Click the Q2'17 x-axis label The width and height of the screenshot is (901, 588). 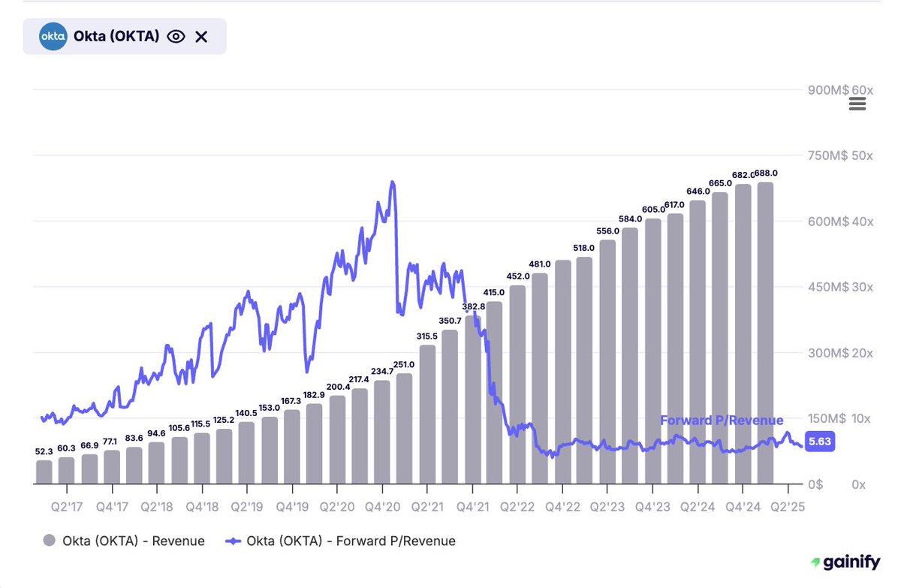pos(66,508)
